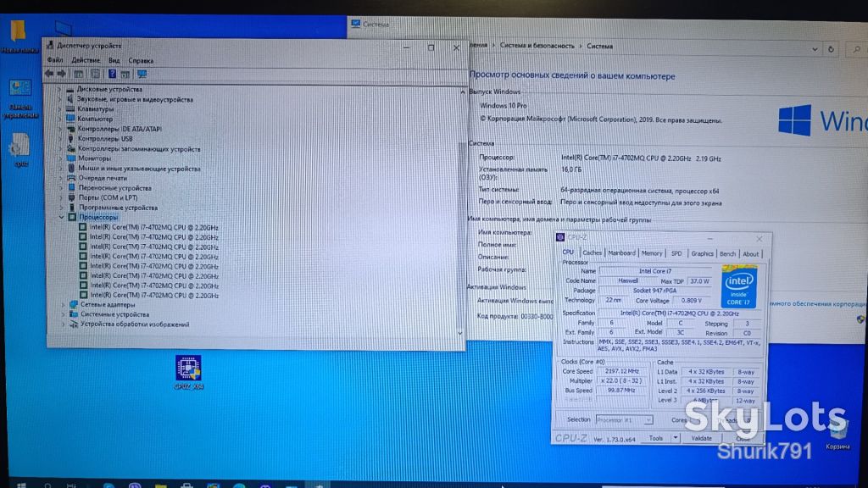This screenshot has height=488, width=868.
Task: Expand Контроллеры USB node
Action: click(60, 139)
